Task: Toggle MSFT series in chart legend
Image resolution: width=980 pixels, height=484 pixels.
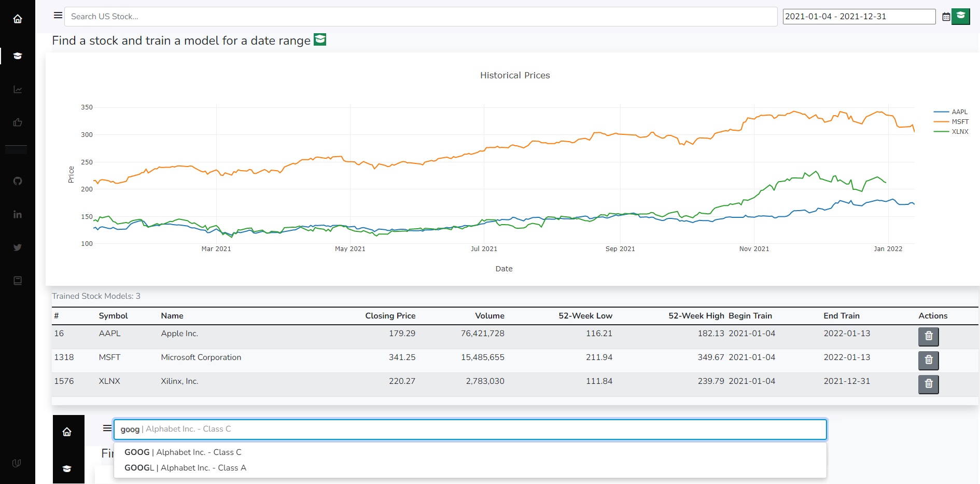Action: (951, 122)
